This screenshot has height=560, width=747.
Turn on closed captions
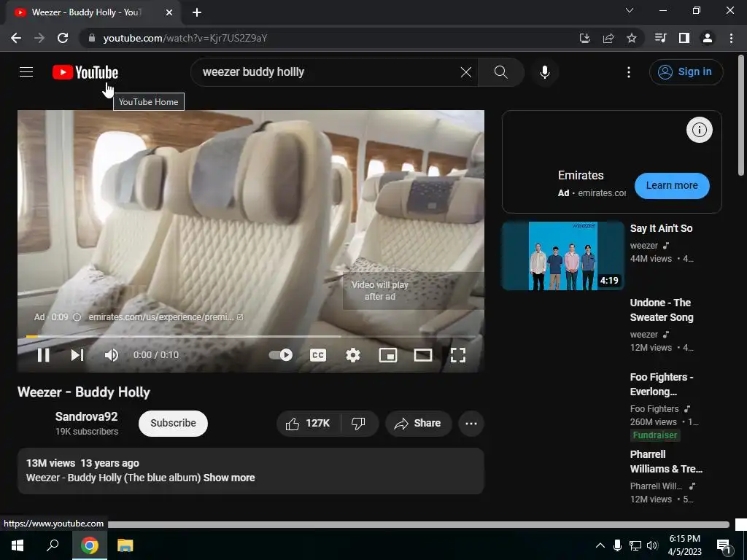point(318,355)
